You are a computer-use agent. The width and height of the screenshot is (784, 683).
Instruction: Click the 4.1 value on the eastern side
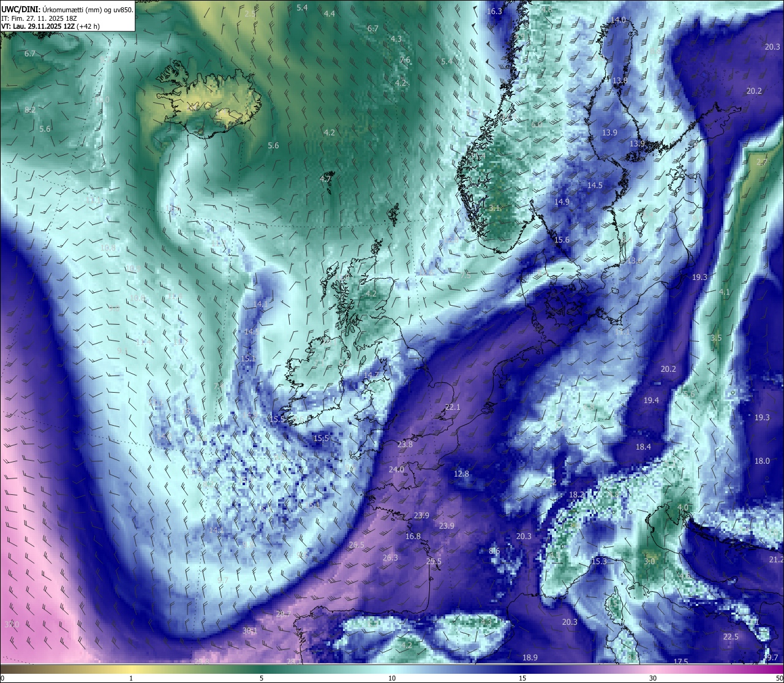[725, 292]
